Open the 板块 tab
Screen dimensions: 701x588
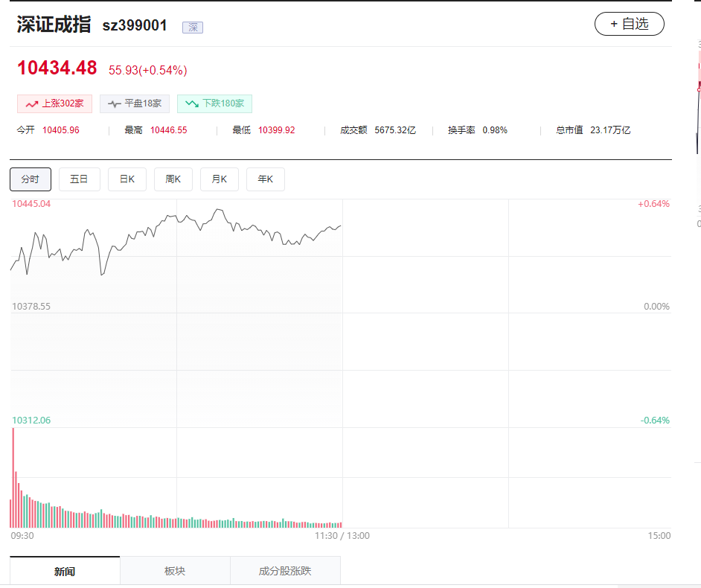[175, 571]
